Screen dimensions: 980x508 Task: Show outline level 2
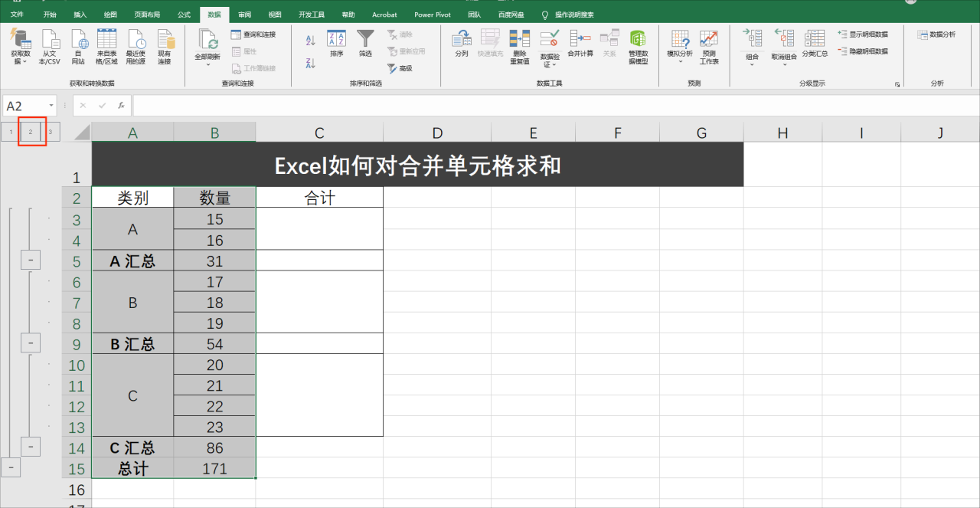31,133
